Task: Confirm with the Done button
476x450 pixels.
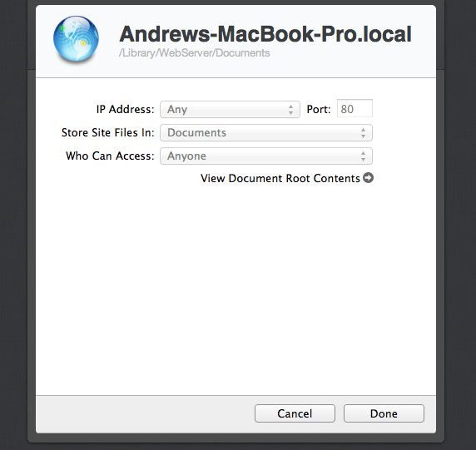Action: (x=384, y=413)
